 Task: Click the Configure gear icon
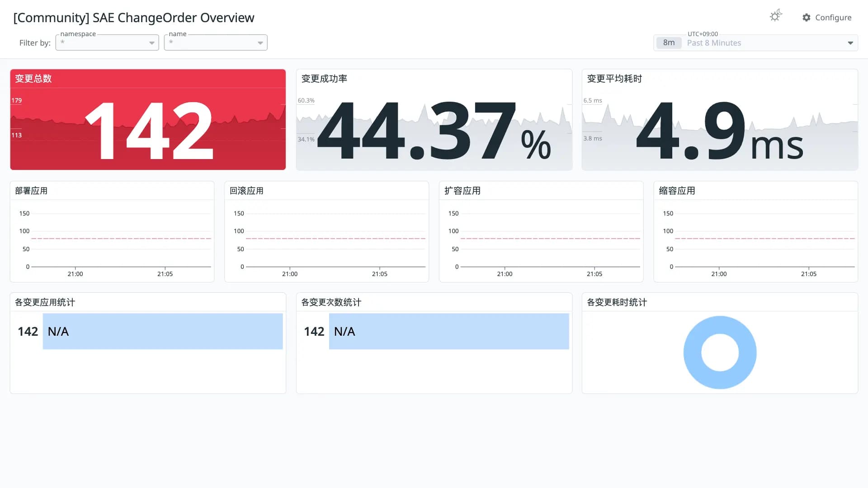(x=807, y=18)
